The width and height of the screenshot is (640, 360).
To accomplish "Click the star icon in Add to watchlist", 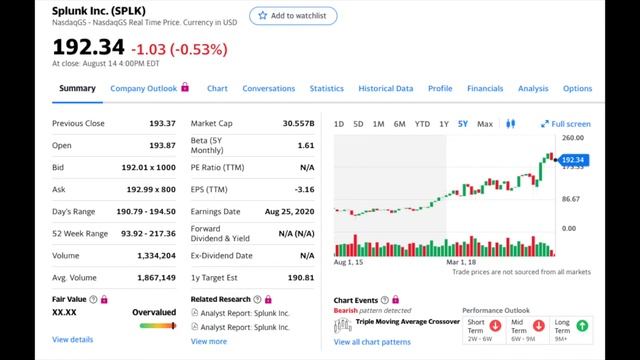I will coord(262,16).
